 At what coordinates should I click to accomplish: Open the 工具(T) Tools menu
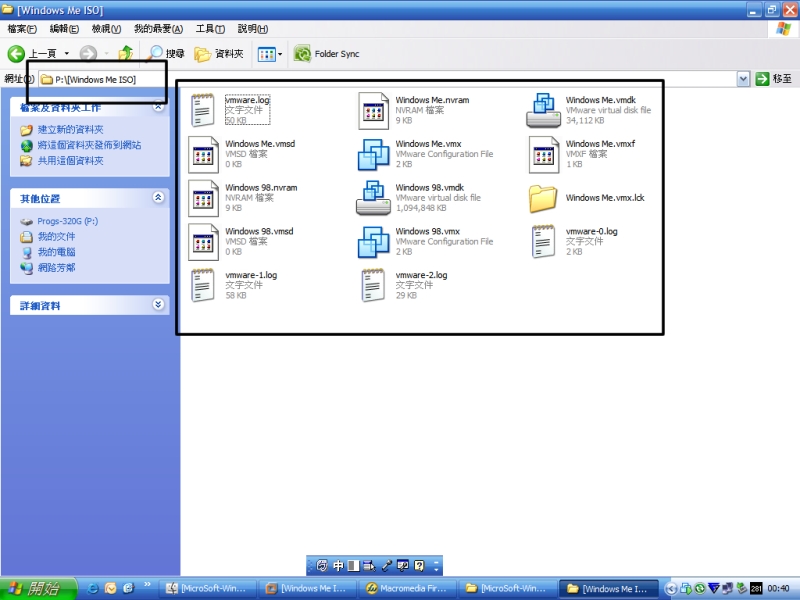coord(210,29)
